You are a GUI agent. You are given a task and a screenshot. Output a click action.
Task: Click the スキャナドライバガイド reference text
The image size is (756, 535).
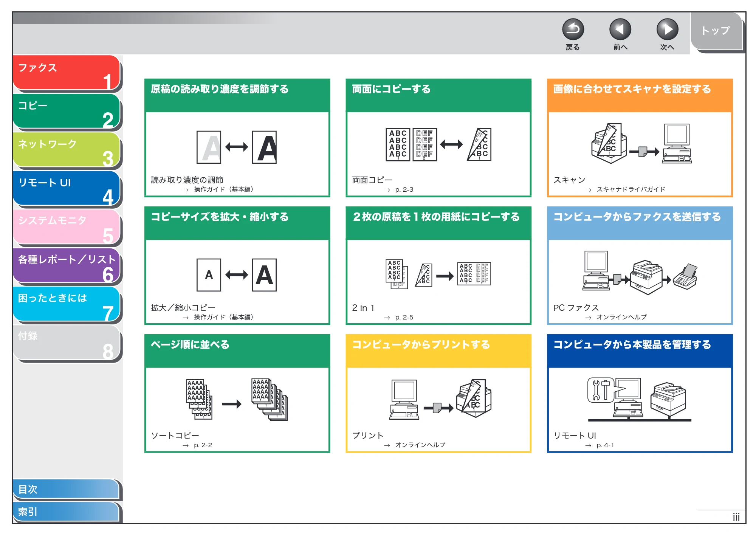point(631,189)
